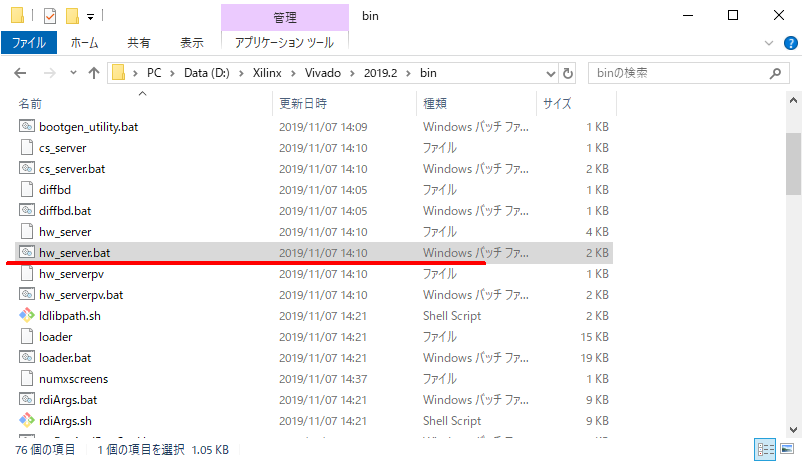Select the loader.bat batch file icon

coord(27,357)
